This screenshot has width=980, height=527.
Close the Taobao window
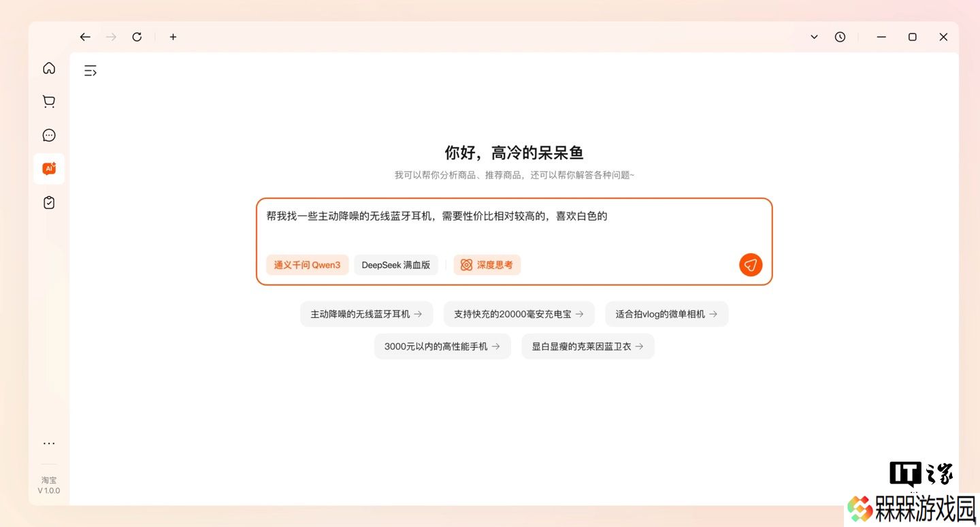[x=943, y=37]
